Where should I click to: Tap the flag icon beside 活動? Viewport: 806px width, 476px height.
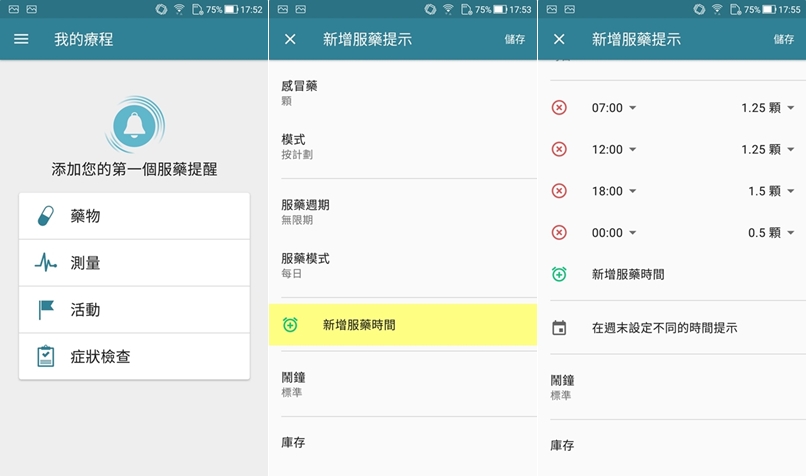46,309
